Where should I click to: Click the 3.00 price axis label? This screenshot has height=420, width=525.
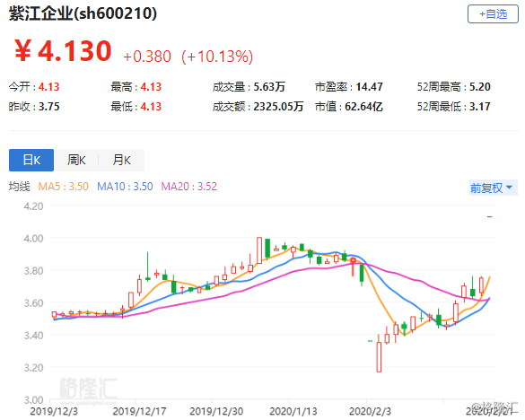click(x=33, y=400)
